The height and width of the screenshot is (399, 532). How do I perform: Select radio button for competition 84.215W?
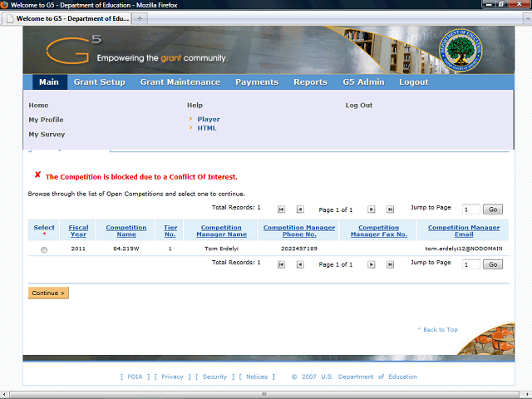click(x=44, y=249)
